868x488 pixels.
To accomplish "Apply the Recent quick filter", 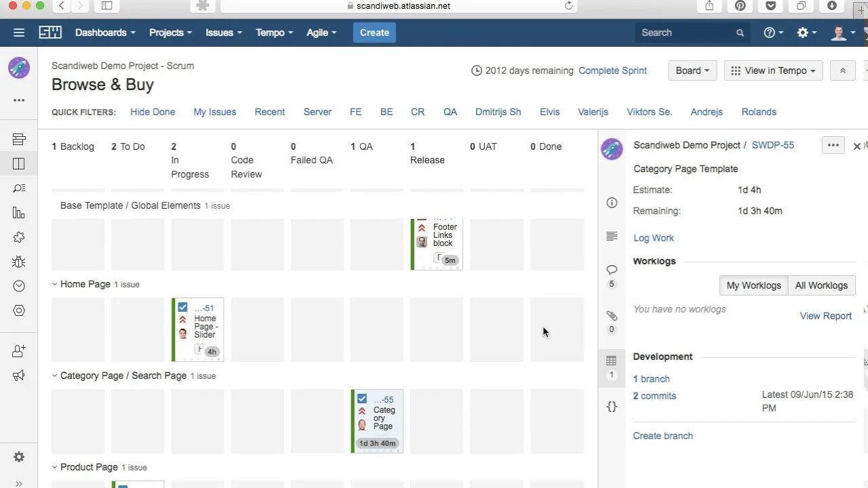I will pyautogui.click(x=270, y=112).
